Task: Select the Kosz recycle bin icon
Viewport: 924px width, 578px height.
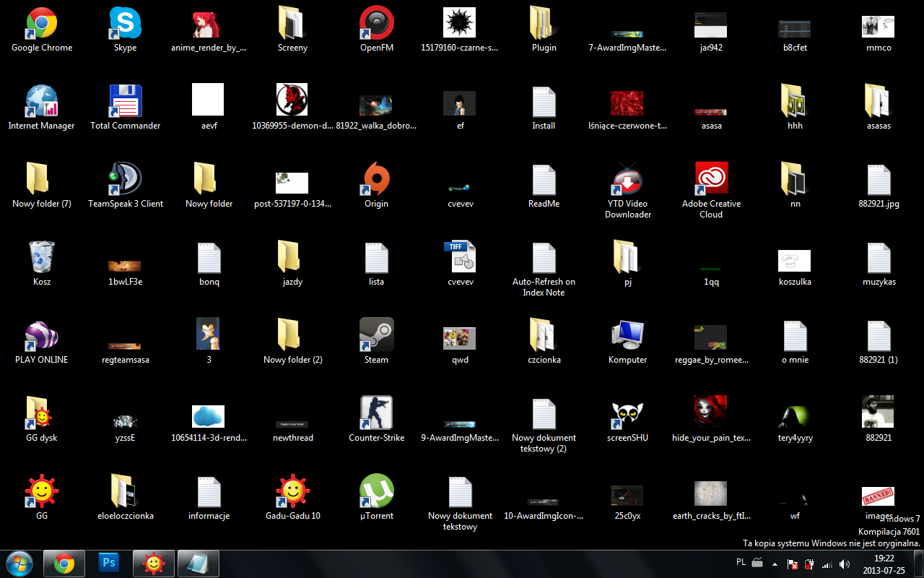Action: pyautogui.click(x=42, y=258)
